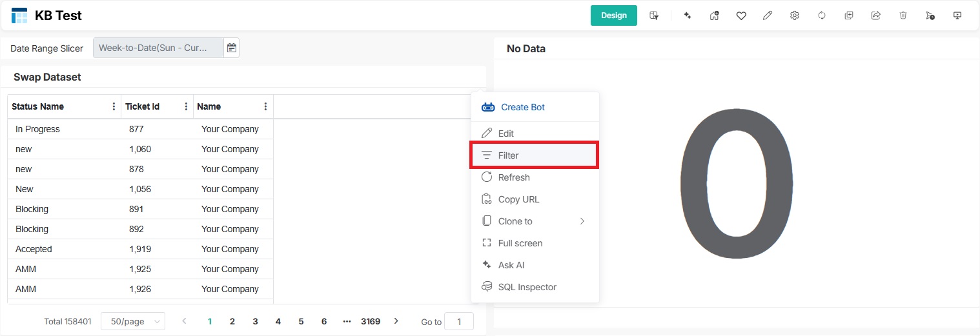Select Create Bot option
The image size is (980, 336).
522,107
